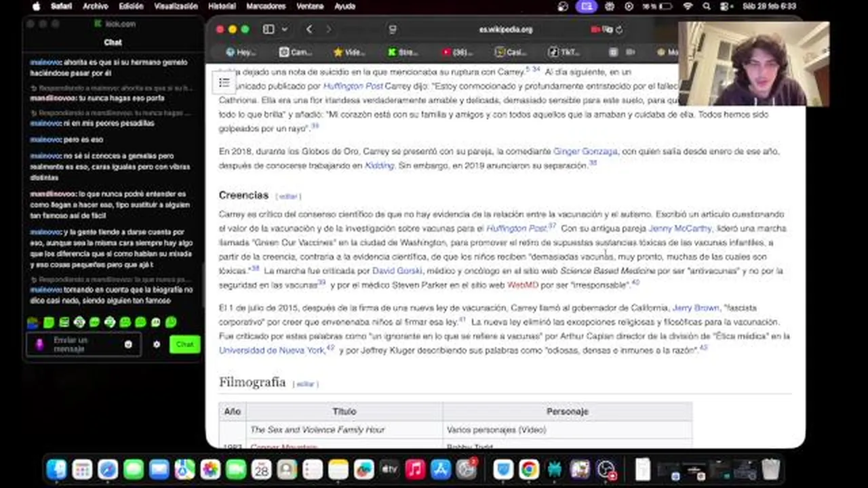The image size is (868, 488).
Task: Open the YouTube '(36)' bookmark
Action: click(x=458, y=52)
